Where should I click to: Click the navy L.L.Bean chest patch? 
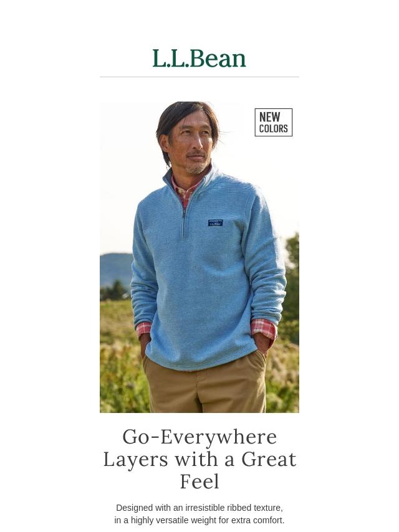coord(215,223)
